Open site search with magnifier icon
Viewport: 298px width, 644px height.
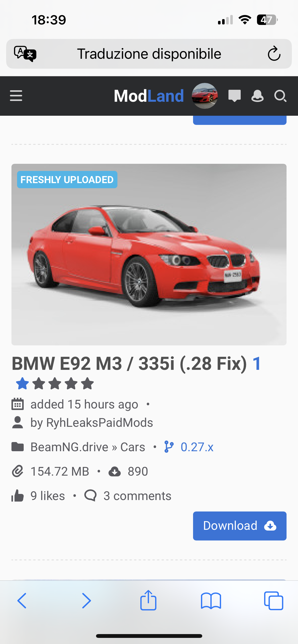(280, 96)
